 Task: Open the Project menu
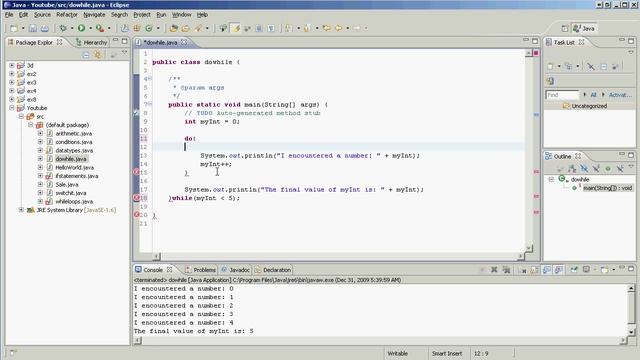[x=142, y=15]
